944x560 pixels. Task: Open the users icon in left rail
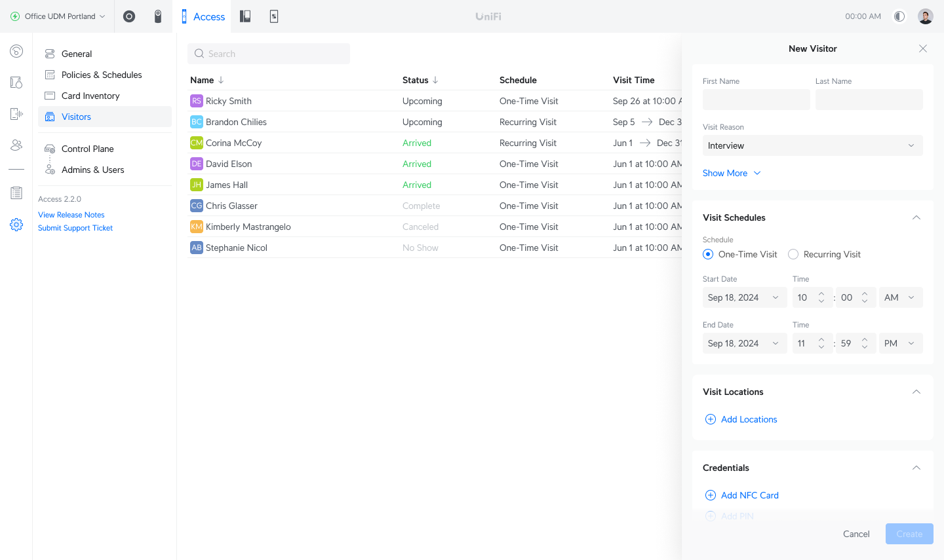point(16,145)
